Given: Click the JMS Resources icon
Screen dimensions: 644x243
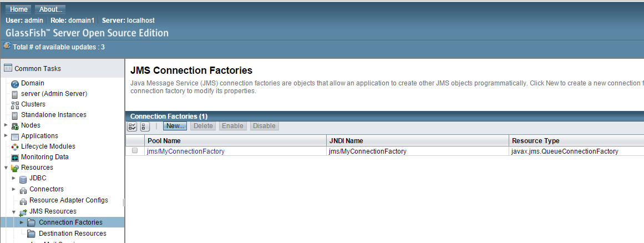Looking at the screenshot, I should click(23, 212).
